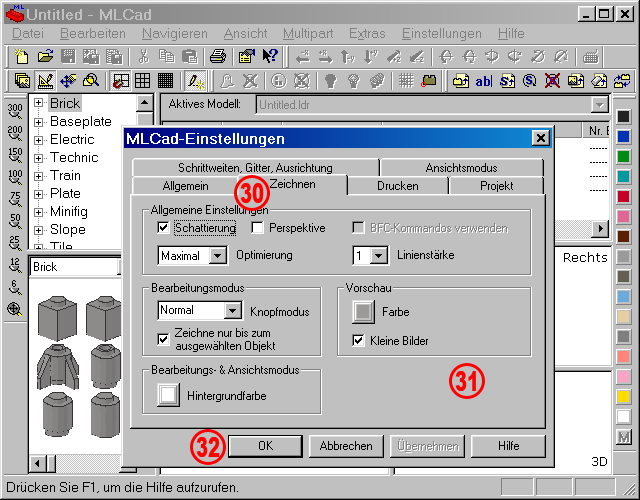Select the zoom mode magnifier icon
Screen dimensions: 640x500
point(91,80)
